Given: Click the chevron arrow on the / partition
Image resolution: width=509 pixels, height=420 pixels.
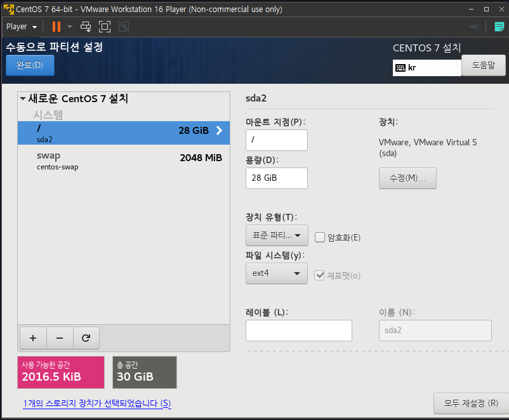Looking at the screenshot, I should pyautogui.click(x=220, y=131).
